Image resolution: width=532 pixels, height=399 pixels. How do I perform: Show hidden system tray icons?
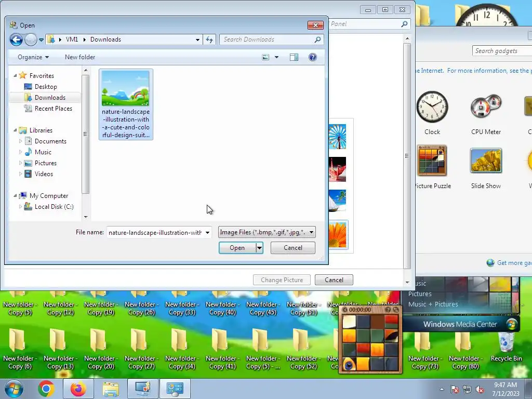(442, 389)
